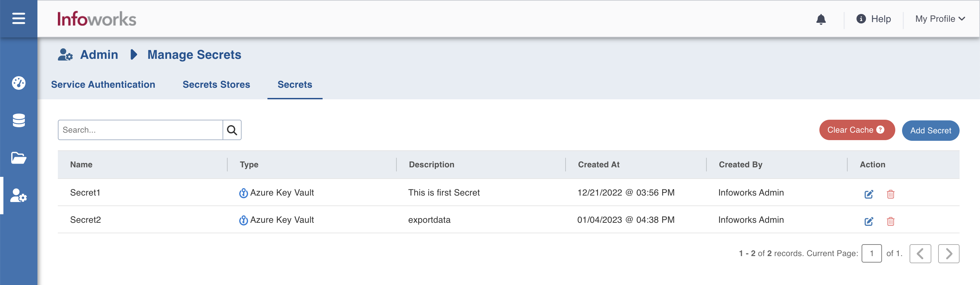Go to next page arrow
This screenshot has width=980, height=285.
949,253
